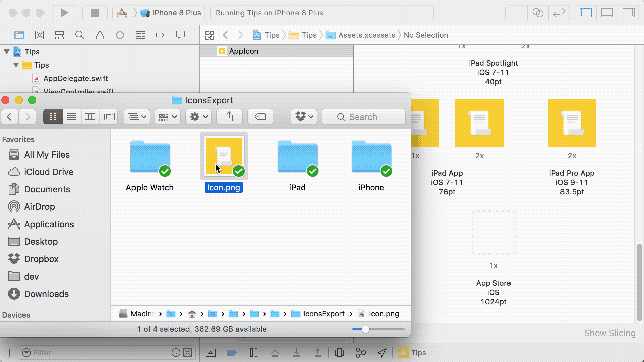Run the Tips build with Play button
This screenshot has height=362, width=644.
64,13
